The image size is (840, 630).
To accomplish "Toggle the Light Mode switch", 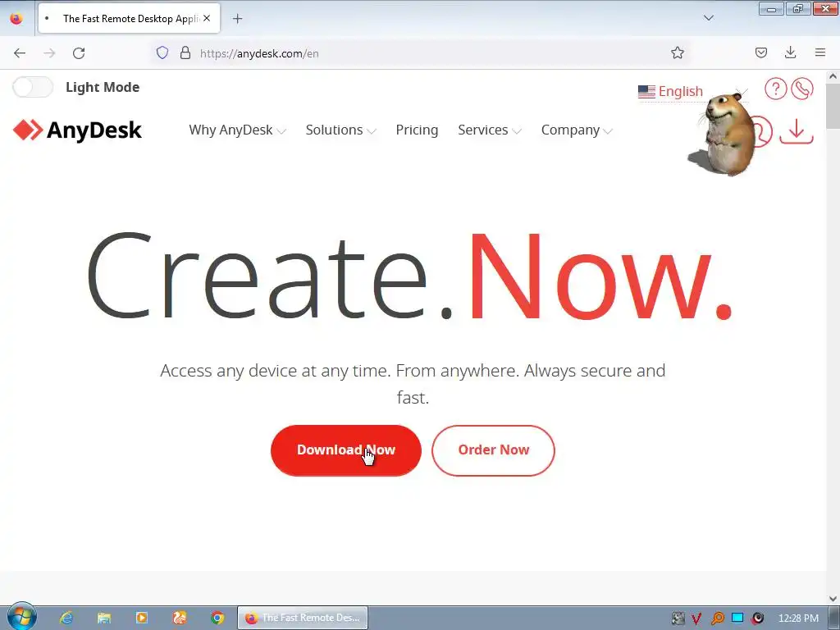I will (x=33, y=87).
